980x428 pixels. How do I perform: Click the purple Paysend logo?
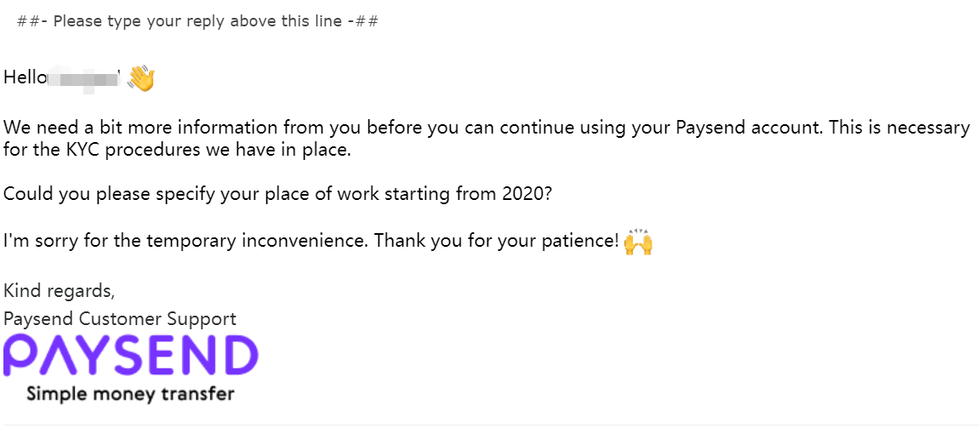click(130, 356)
